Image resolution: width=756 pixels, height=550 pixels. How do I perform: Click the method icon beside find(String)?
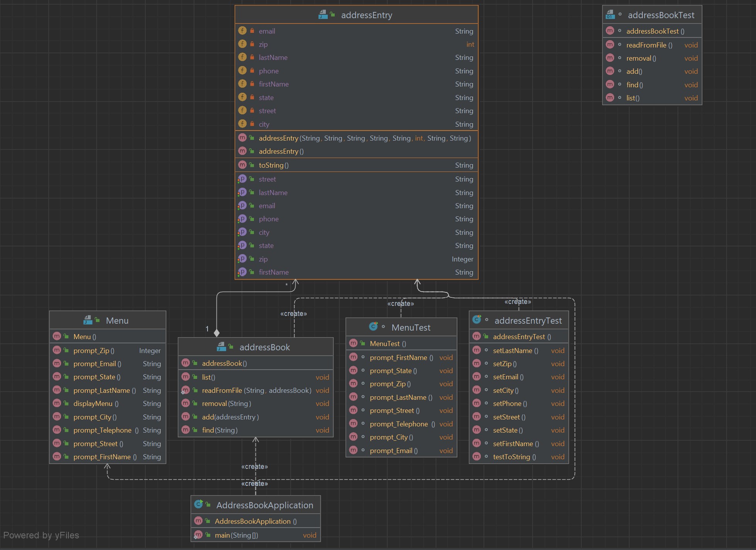[x=186, y=430]
